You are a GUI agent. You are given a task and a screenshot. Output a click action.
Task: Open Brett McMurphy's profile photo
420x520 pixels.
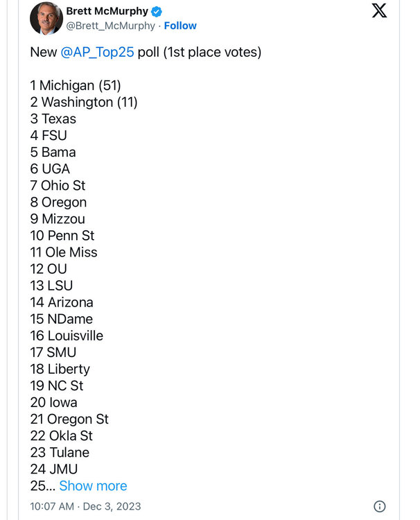(46, 18)
